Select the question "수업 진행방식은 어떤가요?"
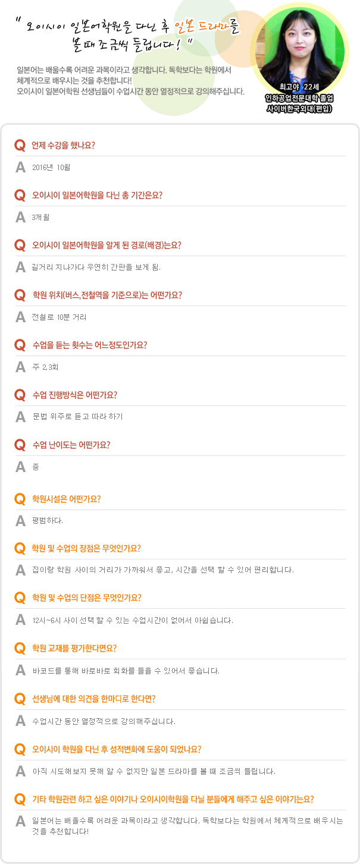 74,395
